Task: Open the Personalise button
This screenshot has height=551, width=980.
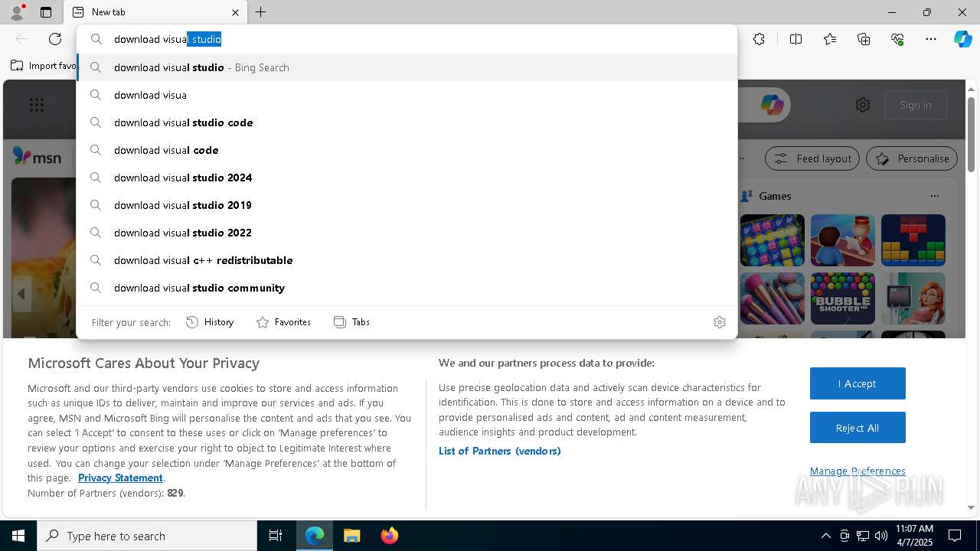Action: [912, 158]
